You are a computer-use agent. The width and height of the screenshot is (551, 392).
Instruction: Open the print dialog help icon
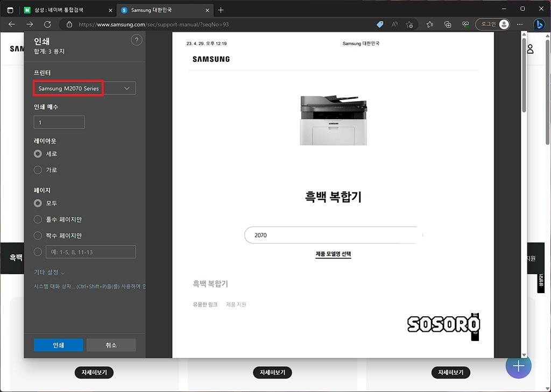coord(137,40)
